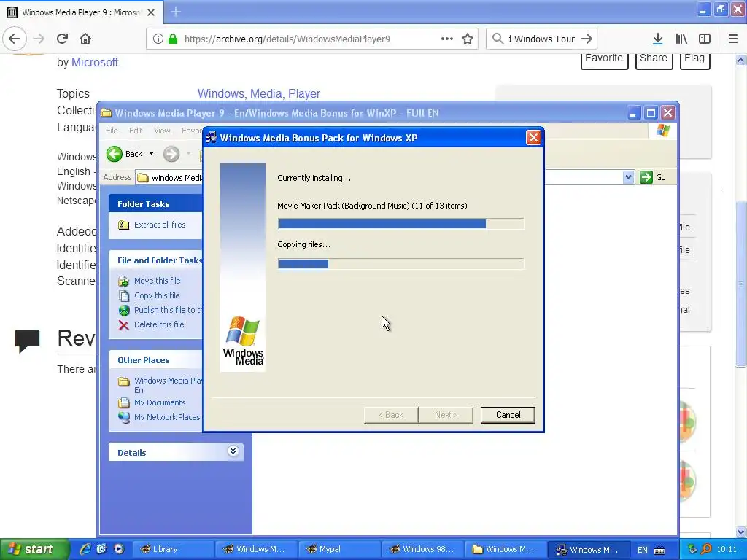Bookmark this page with the star icon
The height and width of the screenshot is (560, 747).
[468, 39]
